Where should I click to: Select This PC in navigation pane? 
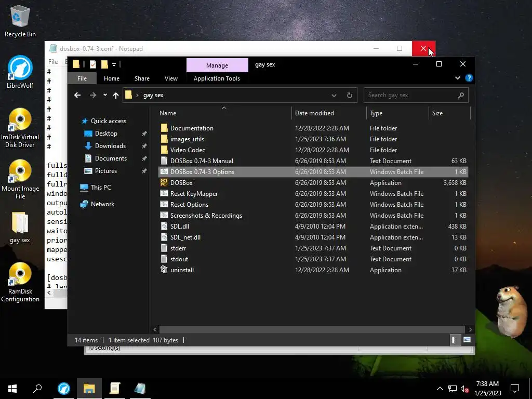point(100,187)
